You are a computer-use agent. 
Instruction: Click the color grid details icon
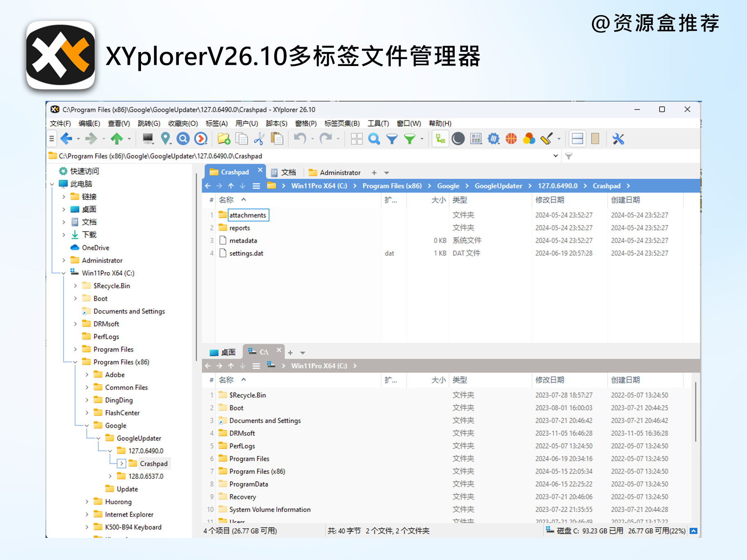pos(476,139)
